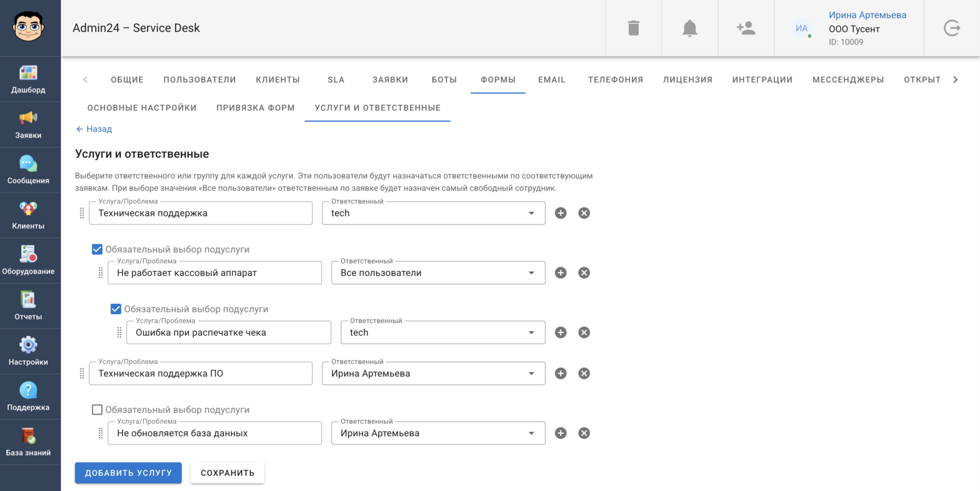This screenshot has width=980, height=491.
Task: Switch to the ТЕЛЕФОНИЯ tab
Action: coord(615,80)
